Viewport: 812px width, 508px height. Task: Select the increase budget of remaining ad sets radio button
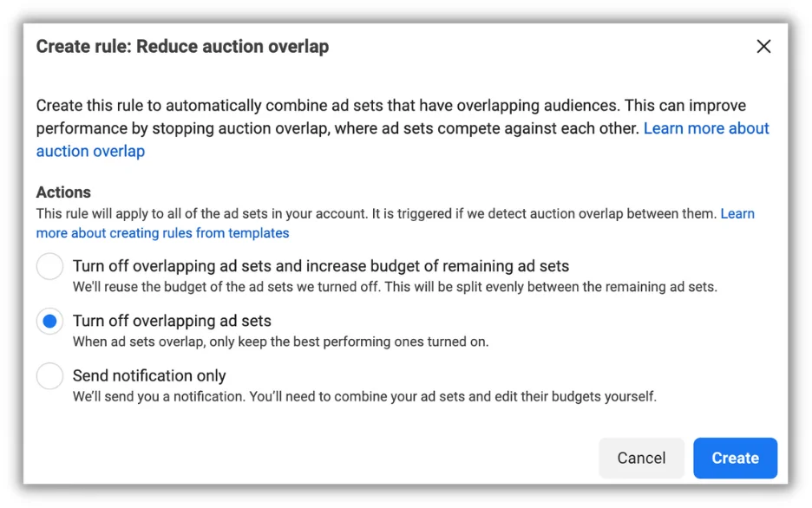tap(49, 266)
